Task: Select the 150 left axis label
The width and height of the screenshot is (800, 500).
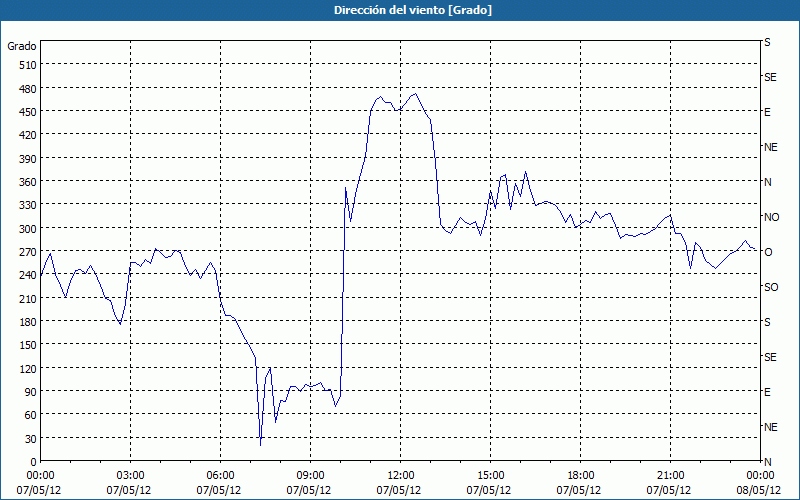Action: (x=29, y=345)
